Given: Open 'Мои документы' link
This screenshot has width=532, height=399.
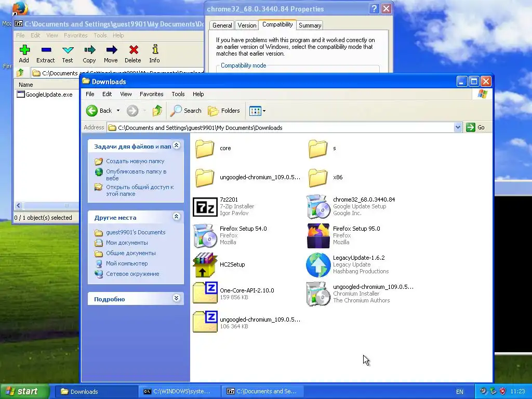Looking at the screenshot, I should tap(127, 243).
